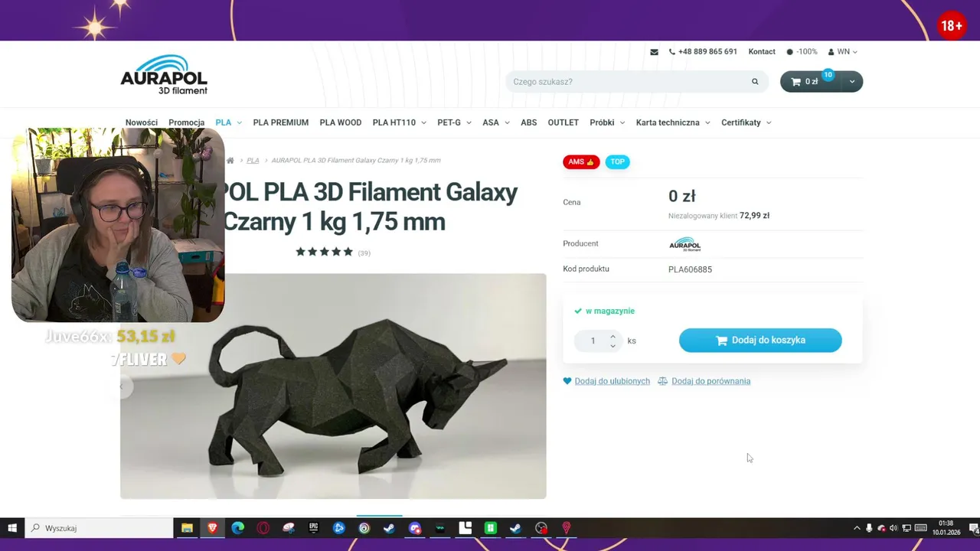Click the network tray icon
This screenshot has width=980, height=551.
pos(906,528)
